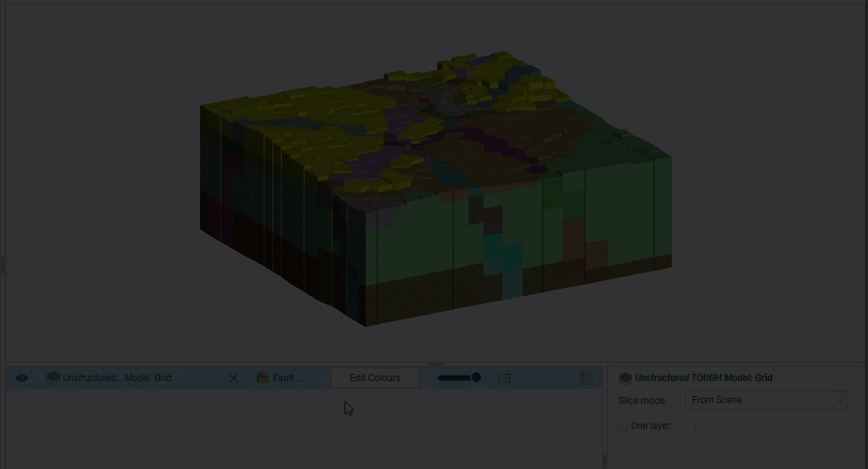
Task: Enable the One layer checkbox
Action: (x=623, y=426)
